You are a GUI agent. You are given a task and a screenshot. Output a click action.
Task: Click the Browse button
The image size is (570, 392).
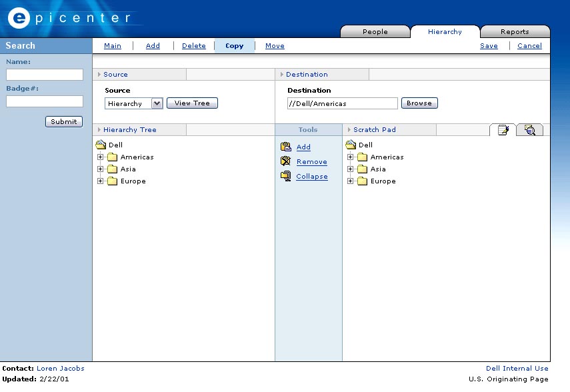pos(419,103)
